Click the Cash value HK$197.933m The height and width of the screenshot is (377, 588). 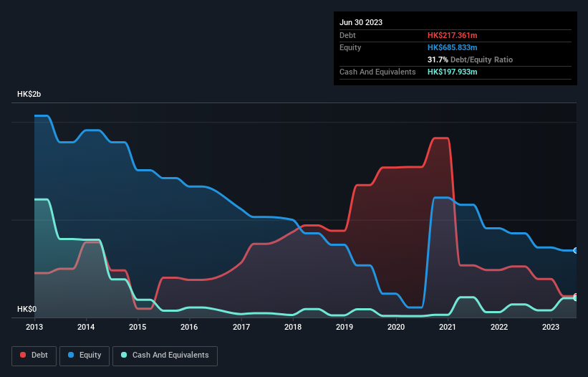pos(452,72)
